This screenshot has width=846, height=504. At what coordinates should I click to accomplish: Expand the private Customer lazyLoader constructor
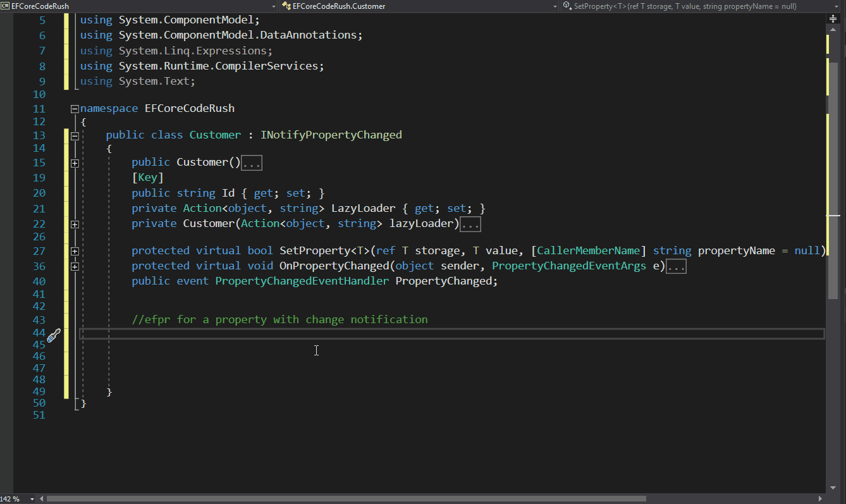coord(75,224)
